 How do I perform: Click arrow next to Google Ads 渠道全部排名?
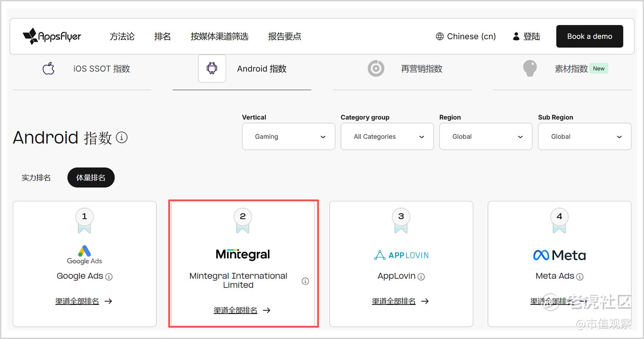click(x=108, y=301)
